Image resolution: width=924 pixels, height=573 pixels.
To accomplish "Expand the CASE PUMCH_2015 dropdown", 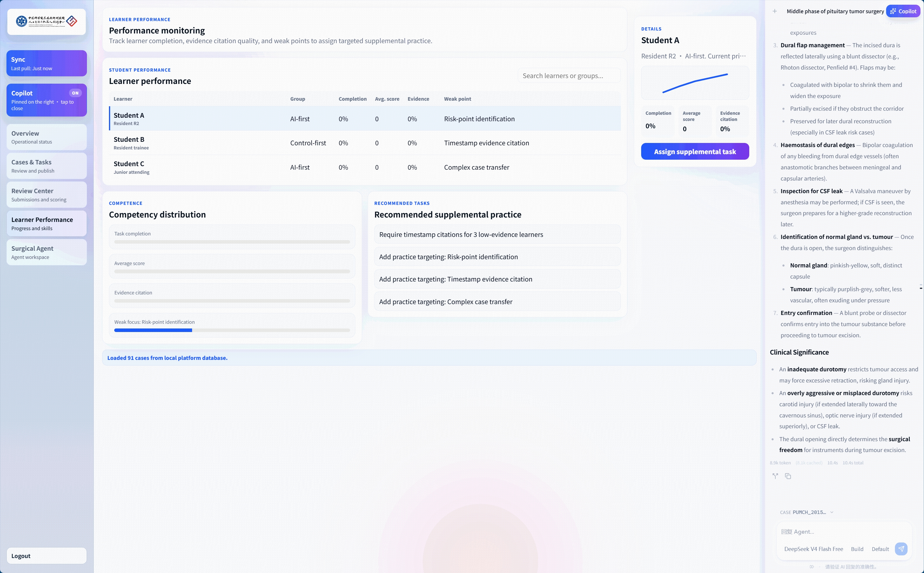I will pyautogui.click(x=807, y=512).
